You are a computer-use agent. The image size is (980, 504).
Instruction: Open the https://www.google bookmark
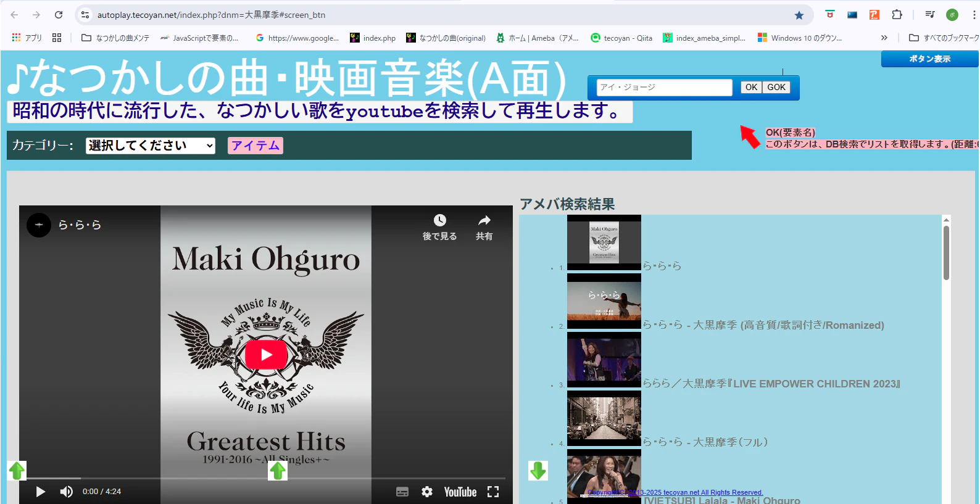click(297, 38)
